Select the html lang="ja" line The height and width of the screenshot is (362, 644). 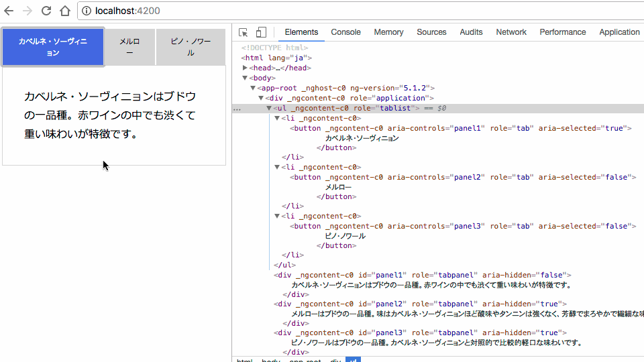click(277, 58)
